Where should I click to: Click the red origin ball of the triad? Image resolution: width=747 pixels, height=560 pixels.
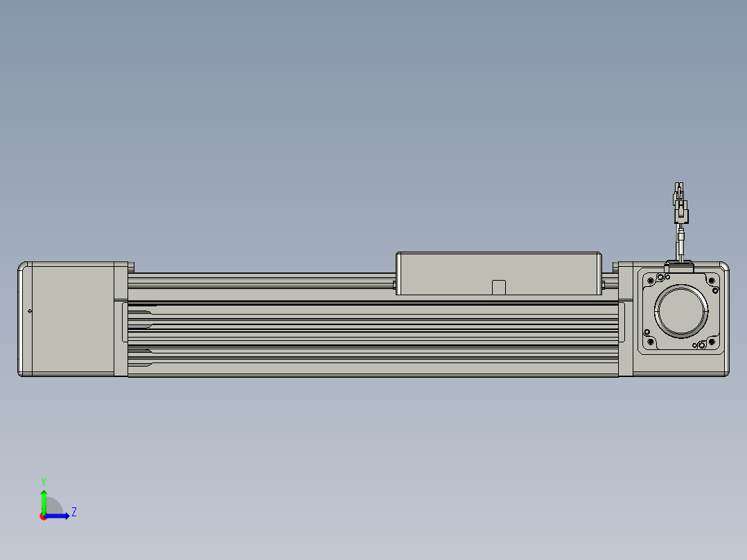tap(44, 516)
